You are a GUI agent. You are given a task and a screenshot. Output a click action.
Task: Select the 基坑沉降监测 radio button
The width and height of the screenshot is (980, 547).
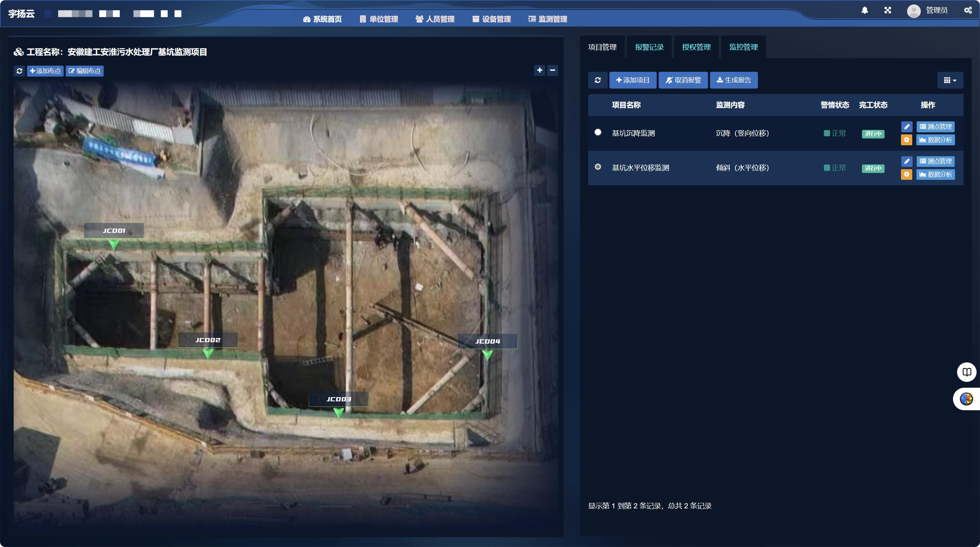(598, 132)
